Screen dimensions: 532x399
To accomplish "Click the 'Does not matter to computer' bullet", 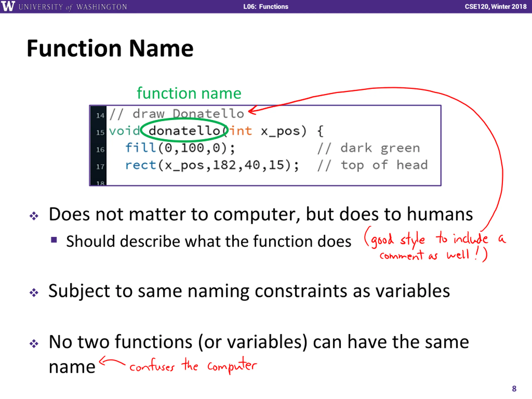I will 261,214.
